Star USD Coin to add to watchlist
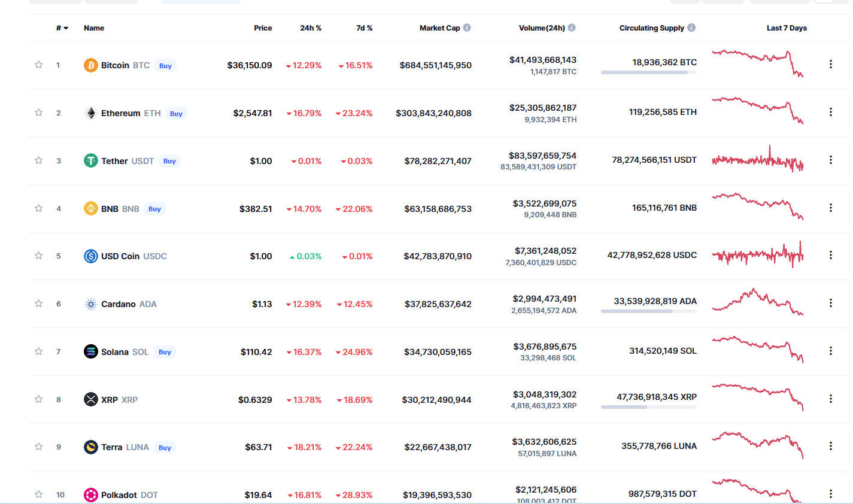This screenshot has width=853, height=504. (39, 256)
